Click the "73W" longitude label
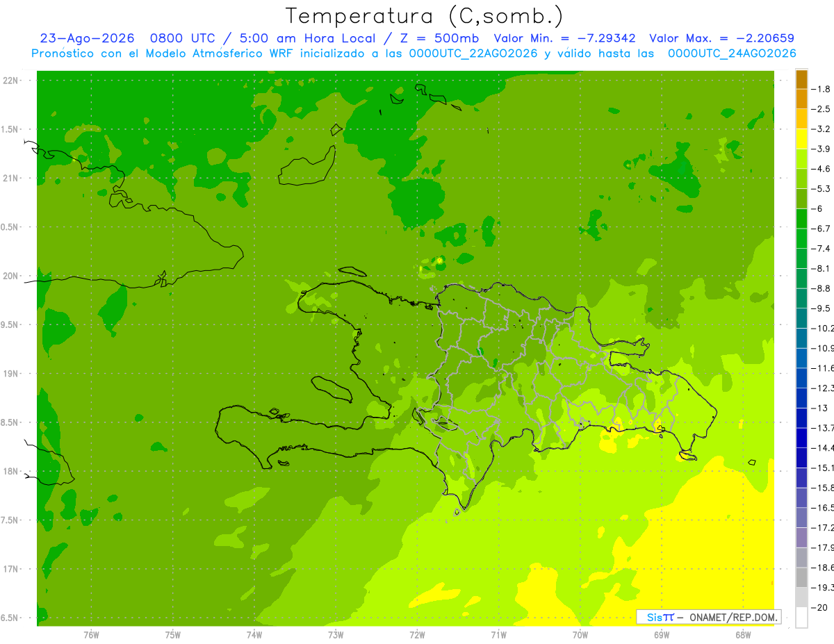Image resolution: width=834 pixels, height=644 pixels. pyautogui.click(x=335, y=634)
